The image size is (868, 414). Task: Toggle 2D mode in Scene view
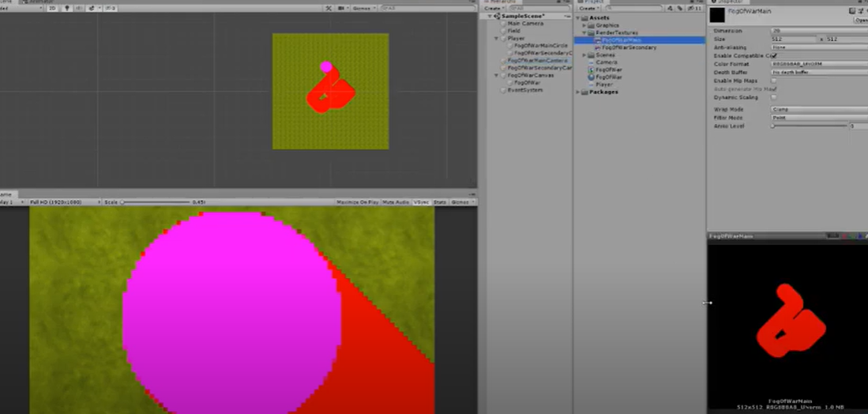coord(52,9)
